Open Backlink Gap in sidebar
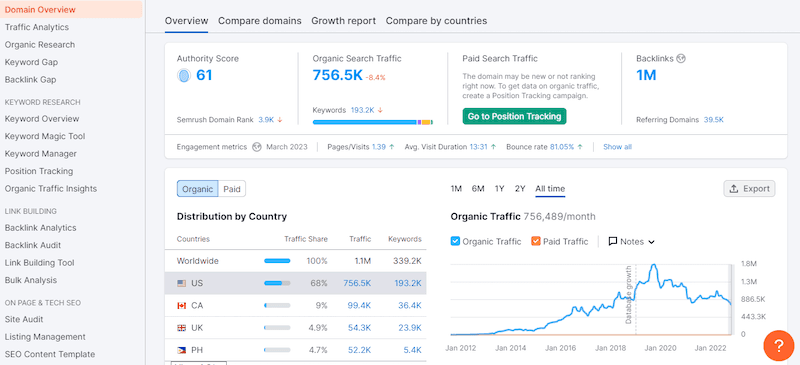Viewport: 800px width, 365px height. click(31, 80)
